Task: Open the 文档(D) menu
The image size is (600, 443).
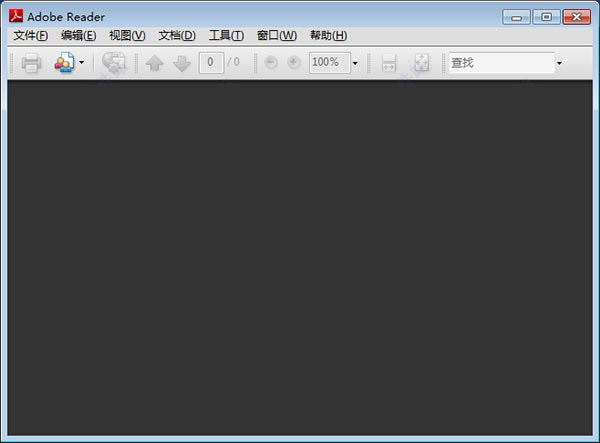Action: point(177,36)
